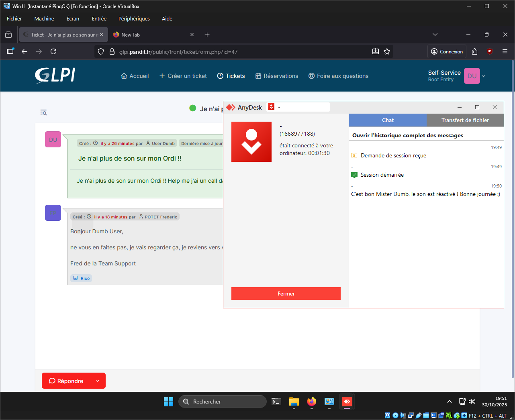The height and width of the screenshot is (420, 515).
Task: Click the Windows taskbar Rechercher search box
Action: pos(222,402)
